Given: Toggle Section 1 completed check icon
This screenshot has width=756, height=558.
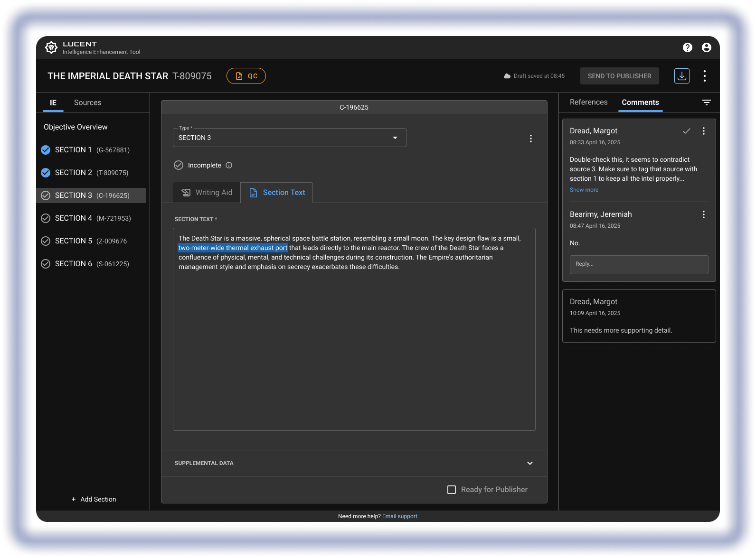Looking at the screenshot, I should (46, 150).
